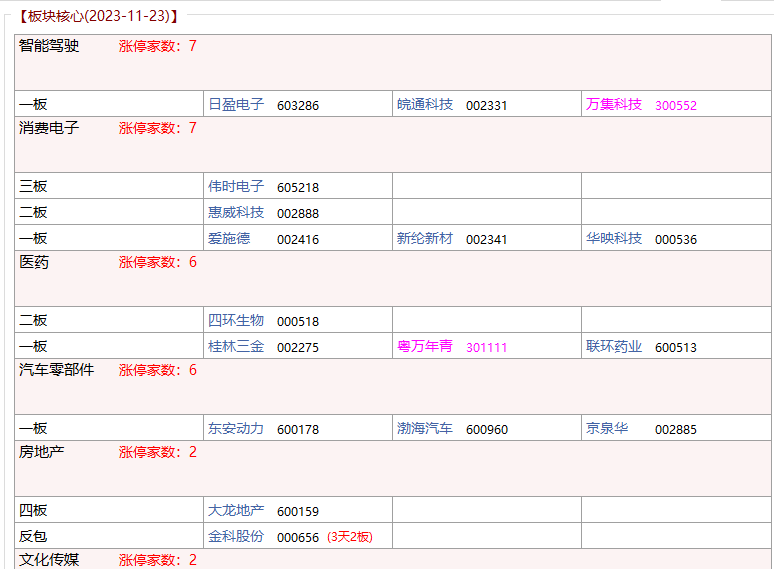Open stock 皖通科技 002331
774x569 pixels.
452,105
